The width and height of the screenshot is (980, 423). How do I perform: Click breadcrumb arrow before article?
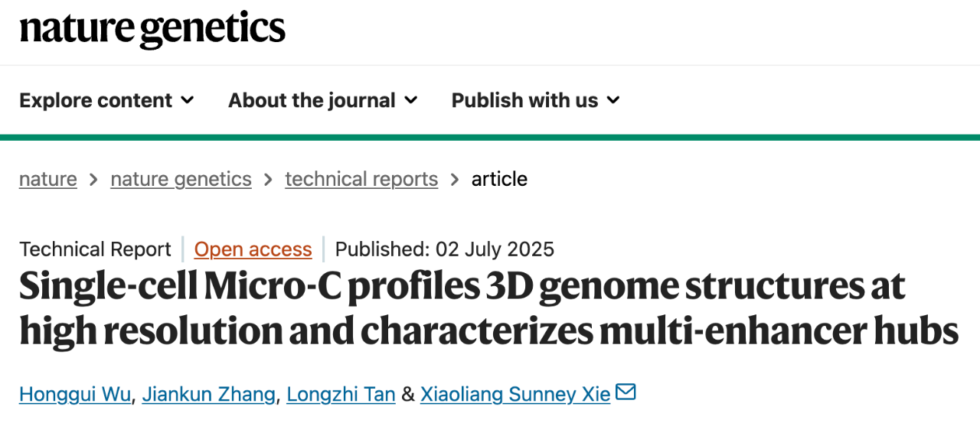pos(455,179)
